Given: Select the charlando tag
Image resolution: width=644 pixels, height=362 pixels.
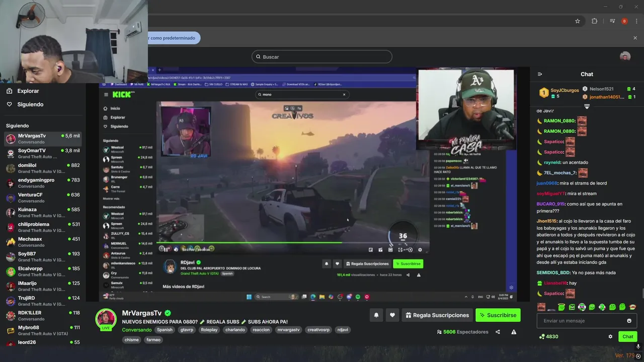Looking at the screenshot, I should click(x=235, y=330).
